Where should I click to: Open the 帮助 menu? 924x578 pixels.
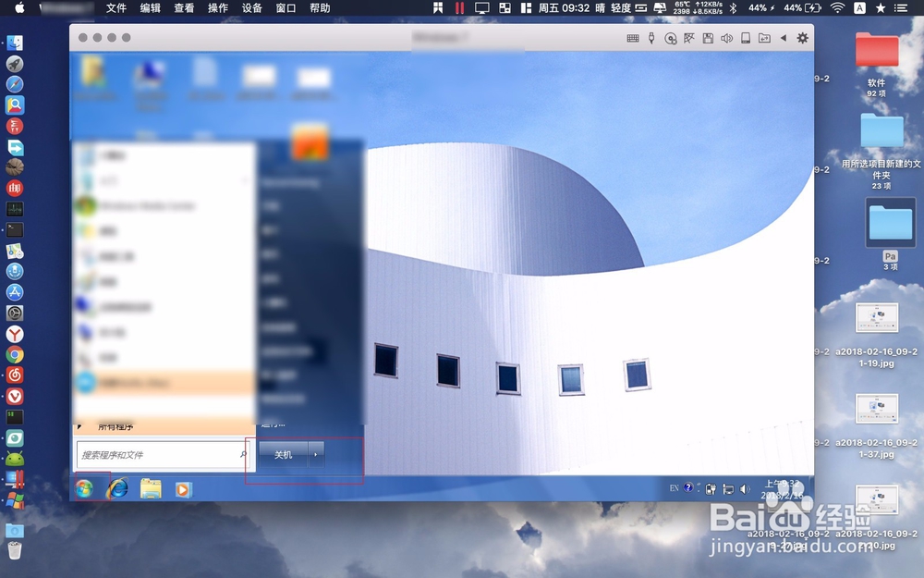tap(320, 8)
